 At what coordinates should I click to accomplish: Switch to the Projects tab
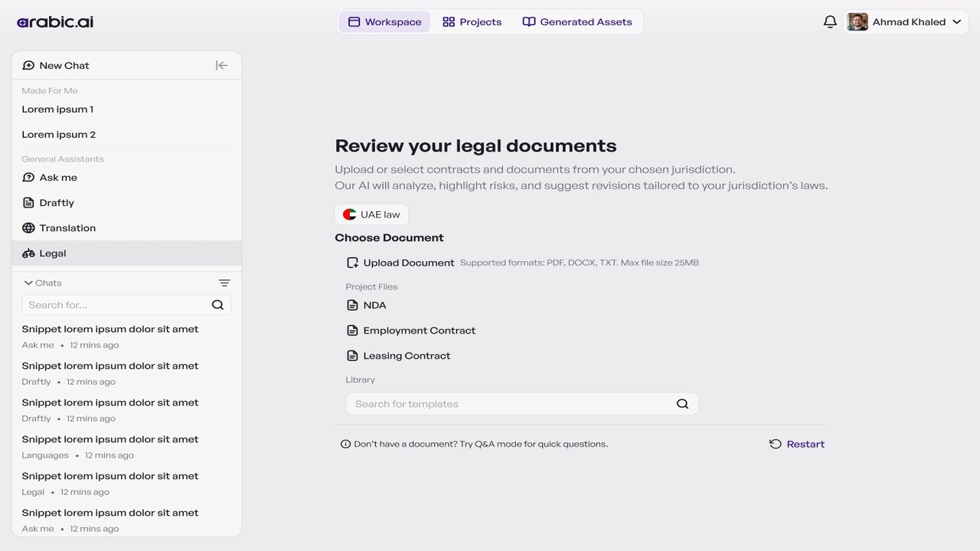coord(472,22)
